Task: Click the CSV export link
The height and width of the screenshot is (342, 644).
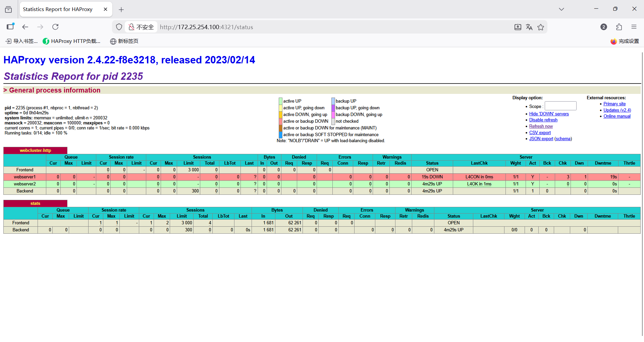Action: point(540,133)
